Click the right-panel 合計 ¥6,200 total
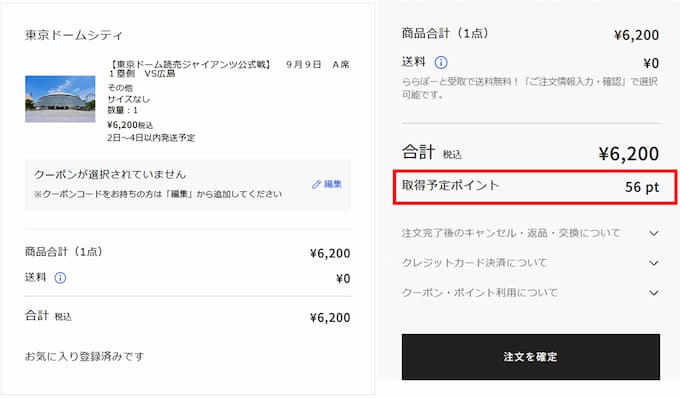The image size is (680, 398). (x=531, y=153)
